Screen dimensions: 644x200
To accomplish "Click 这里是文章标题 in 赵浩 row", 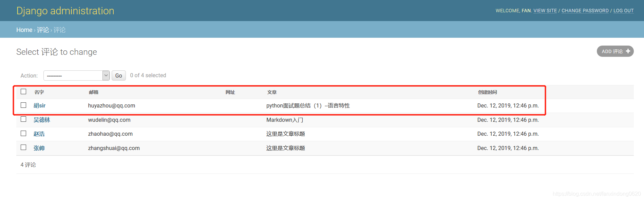I will click(x=286, y=134).
